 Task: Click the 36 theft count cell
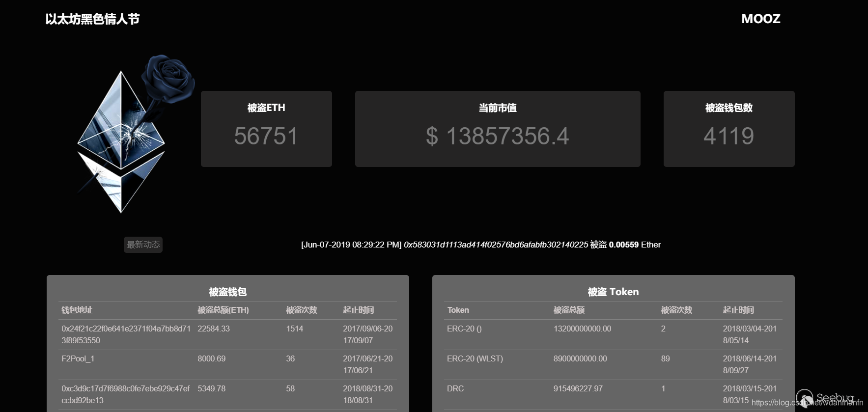[x=290, y=358]
